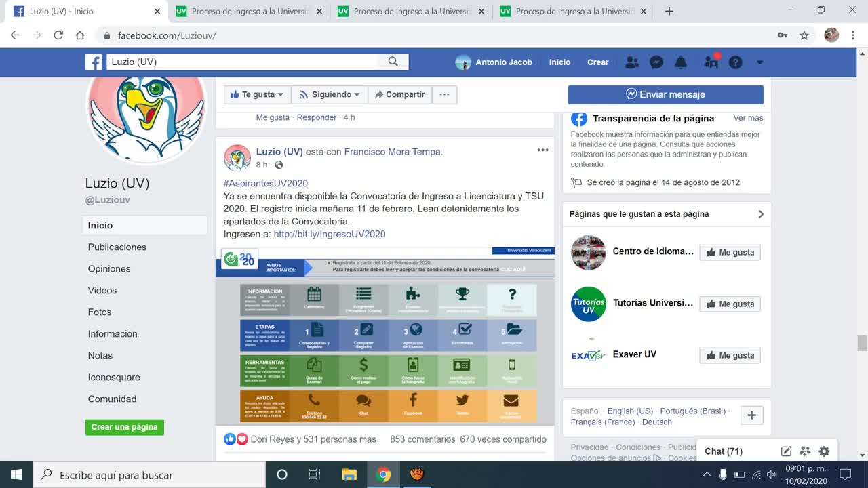
Task: Click 853 comentarios count
Action: [x=422, y=439]
